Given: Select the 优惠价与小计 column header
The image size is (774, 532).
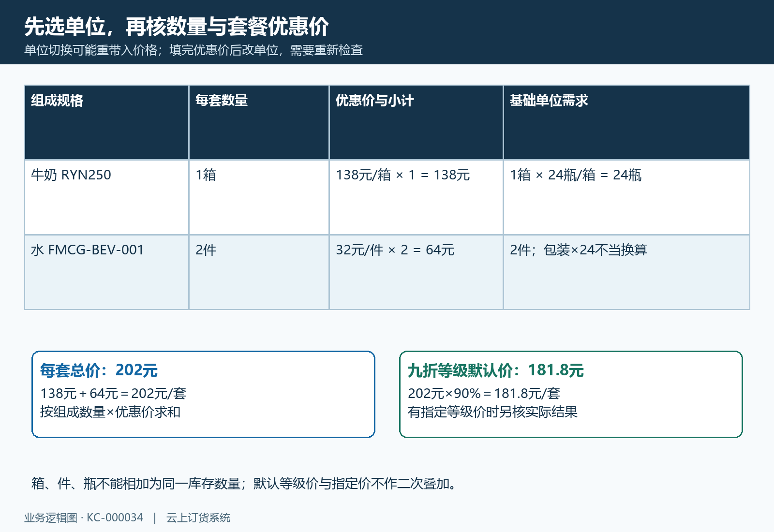Looking at the screenshot, I should [x=416, y=122].
